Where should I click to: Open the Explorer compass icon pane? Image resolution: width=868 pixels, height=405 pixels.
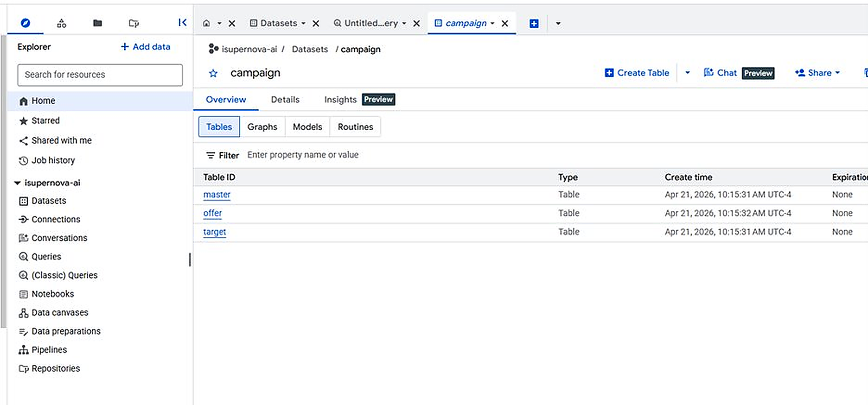click(26, 23)
